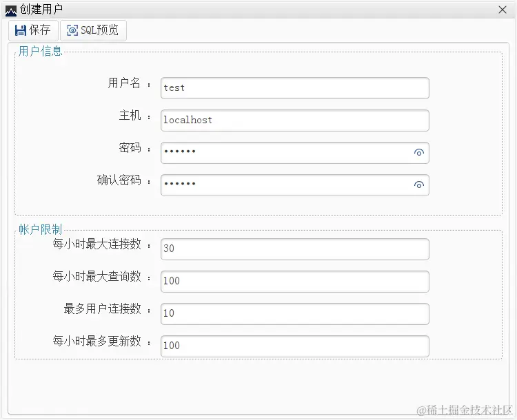Focus the 确认密码 confirm password field

(295, 185)
